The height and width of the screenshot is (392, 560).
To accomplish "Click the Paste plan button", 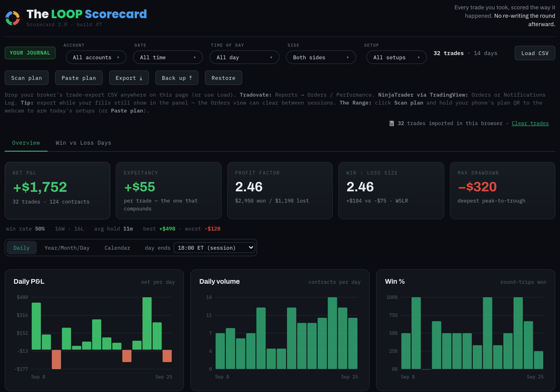I will pos(79,78).
